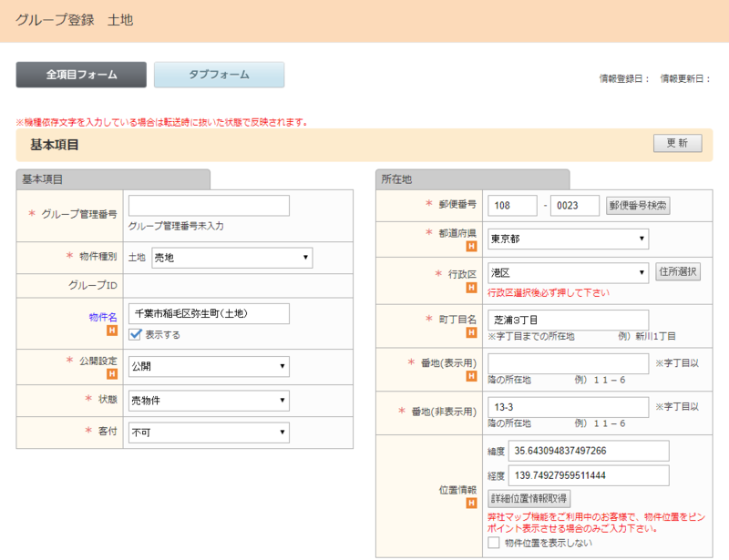Click the 情報登録日 label
Screen dimensions: 729x560
pos(624,78)
